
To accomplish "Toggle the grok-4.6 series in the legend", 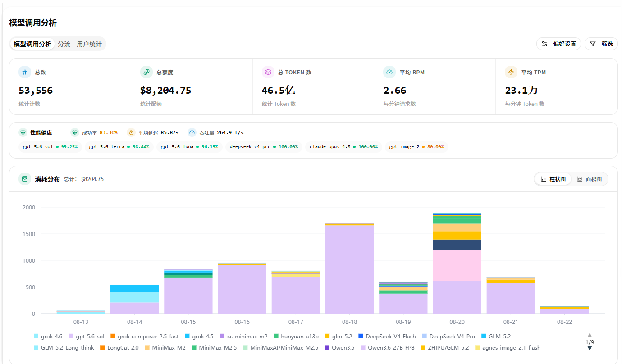I will pyautogui.click(x=48, y=336).
